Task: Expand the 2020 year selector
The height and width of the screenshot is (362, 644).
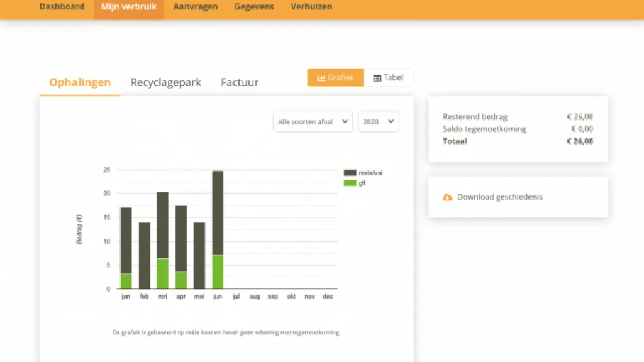Action: (378, 122)
